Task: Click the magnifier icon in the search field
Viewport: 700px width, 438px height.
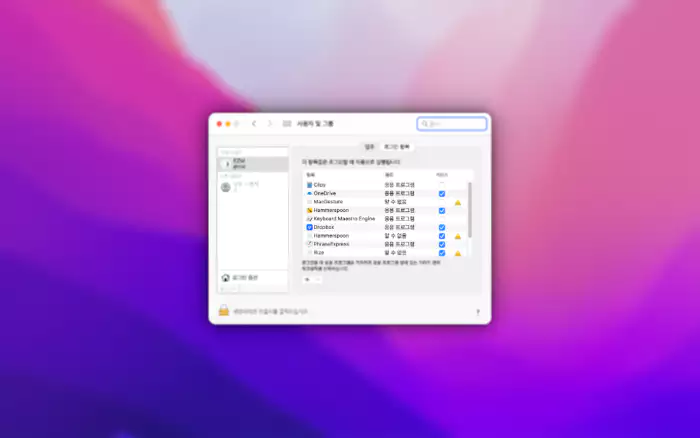Action: pyautogui.click(x=425, y=124)
